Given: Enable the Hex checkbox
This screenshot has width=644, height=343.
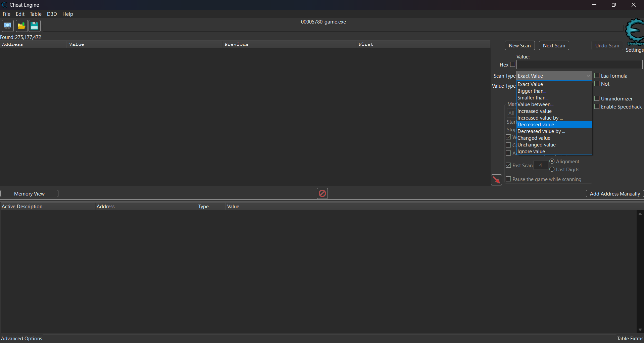Looking at the screenshot, I should pyautogui.click(x=512, y=65).
